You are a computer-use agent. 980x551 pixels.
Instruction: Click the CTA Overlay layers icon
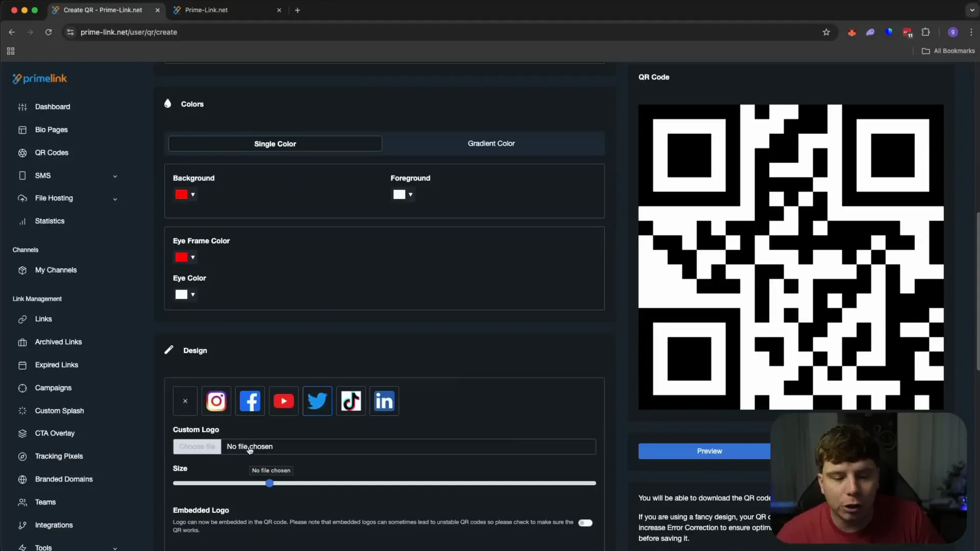pos(22,433)
